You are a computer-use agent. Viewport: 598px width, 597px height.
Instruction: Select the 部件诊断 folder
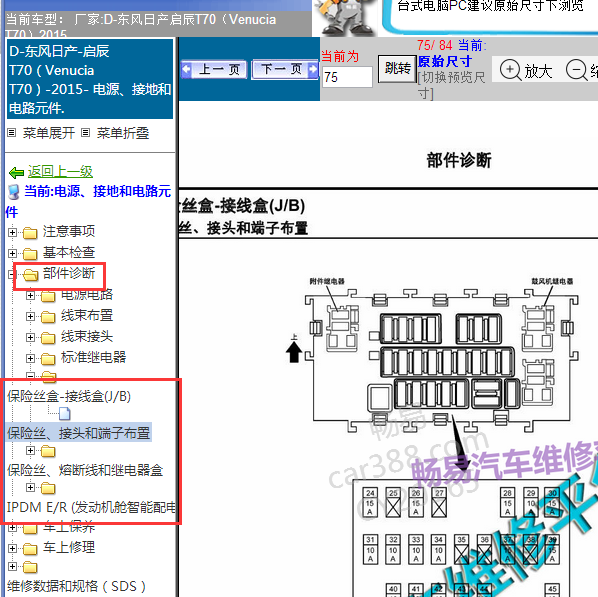pos(69,273)
